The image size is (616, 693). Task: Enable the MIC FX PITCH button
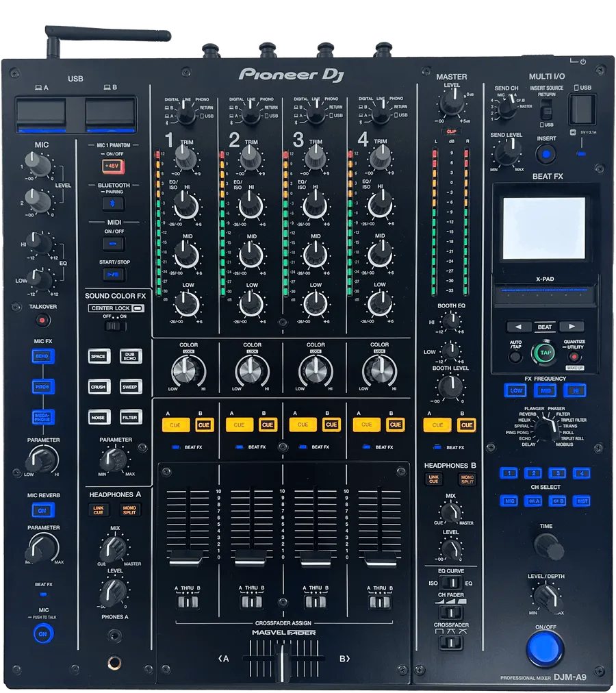[43, 387]
